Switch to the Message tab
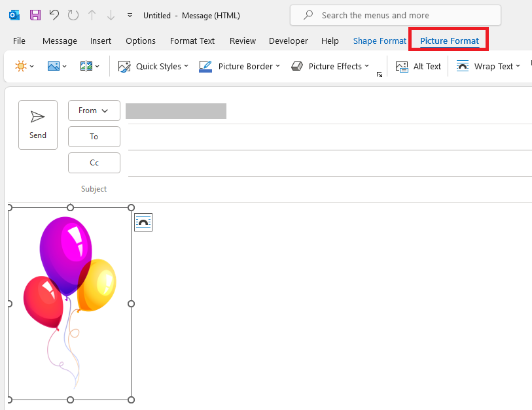The height and width of the screenshot is (410, 532). click(x=60, y=41)
